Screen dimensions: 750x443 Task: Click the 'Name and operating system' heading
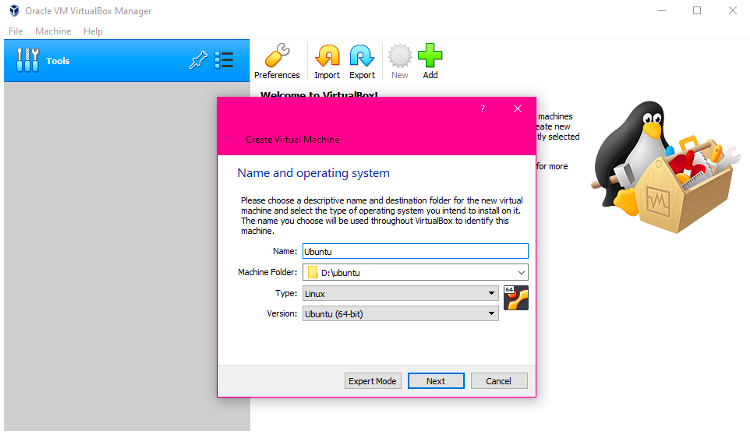[313, 173]
